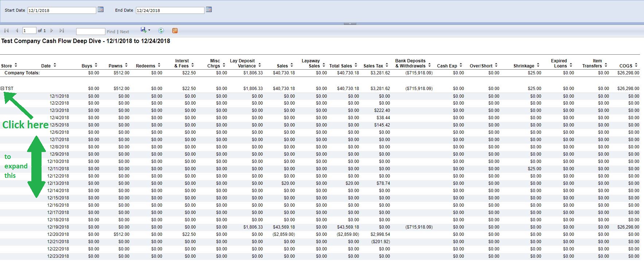Click the $38.44 sales tax value
Viewport: 644px width, 261px height.
pos(383,118)
